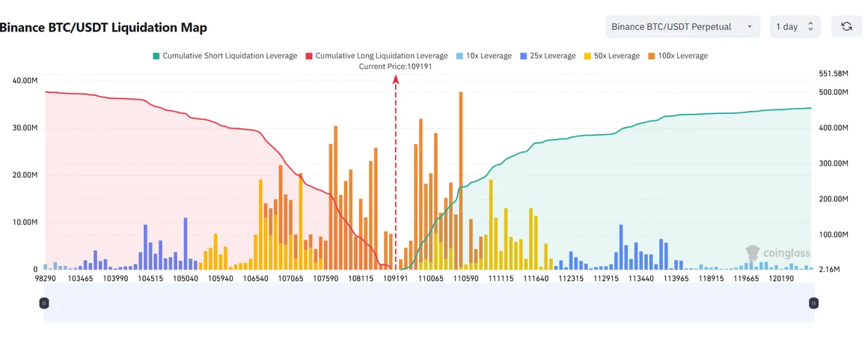Open the Binance BTC/USDT Perpetual dropdown
The height and width of the screenshot is (337, 868).
pos(683,27)
